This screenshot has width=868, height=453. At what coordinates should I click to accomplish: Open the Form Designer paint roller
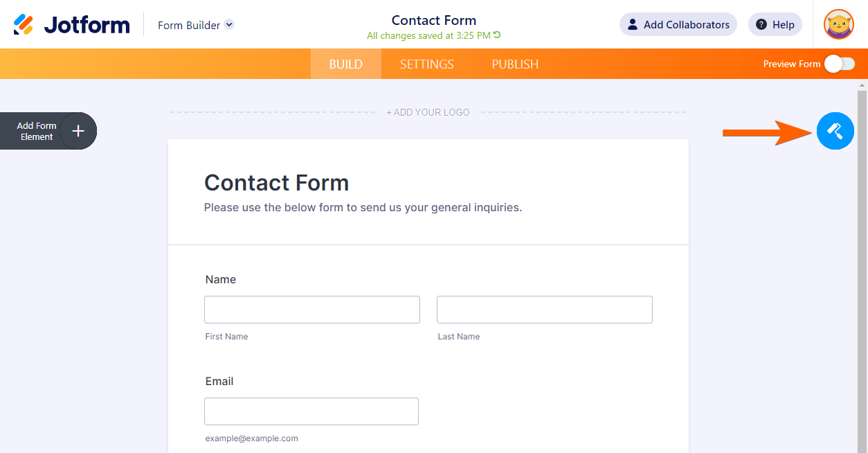point(835,131)
